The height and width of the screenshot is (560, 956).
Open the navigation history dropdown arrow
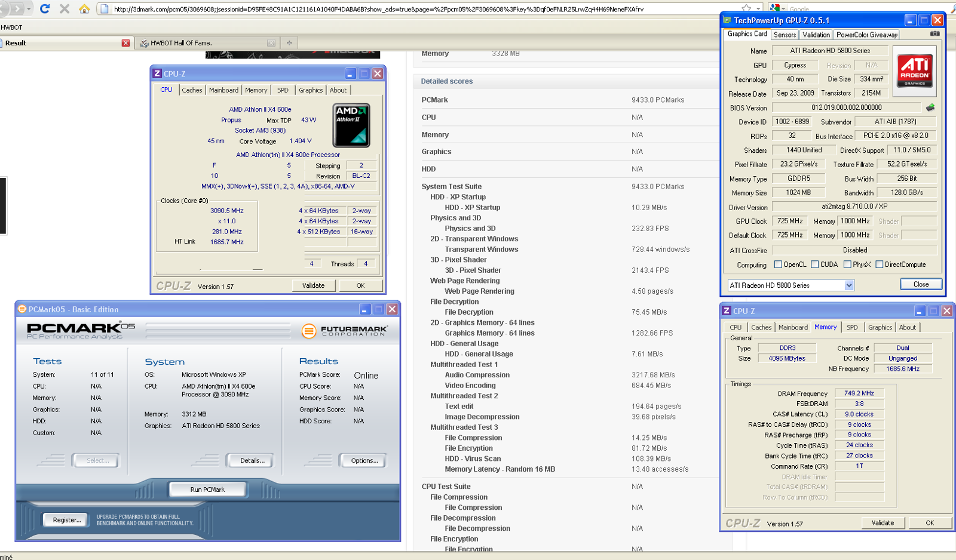29,9
